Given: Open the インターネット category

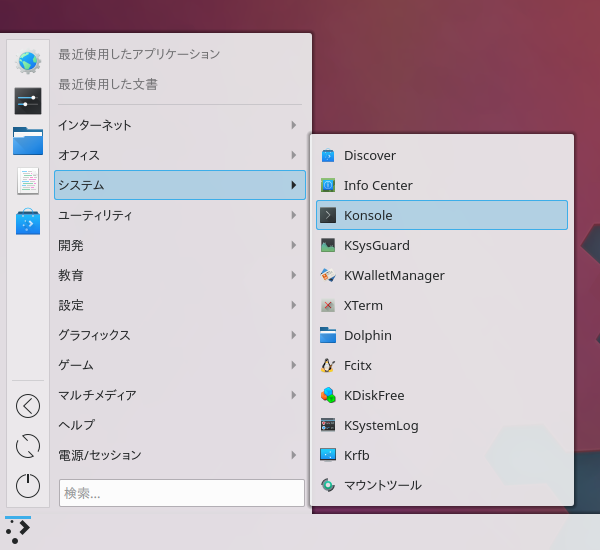Looking at the screenshot, I should pos(180,125).
